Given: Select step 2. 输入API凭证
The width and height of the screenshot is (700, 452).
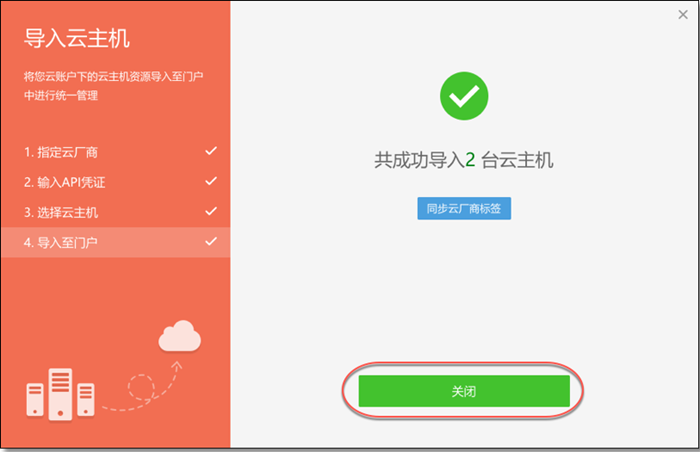Looking at the screenshot, I should point(115,182).
